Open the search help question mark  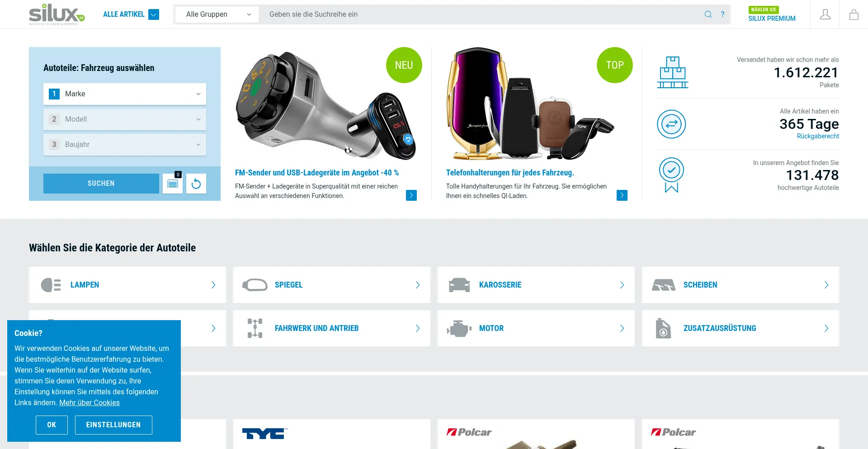pos(722,14)
